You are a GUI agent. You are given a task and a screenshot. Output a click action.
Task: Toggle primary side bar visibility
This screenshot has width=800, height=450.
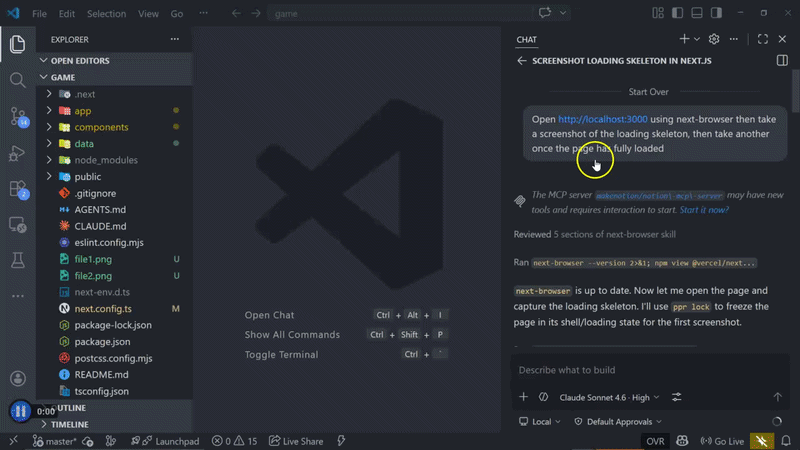[x=677, y=13]
